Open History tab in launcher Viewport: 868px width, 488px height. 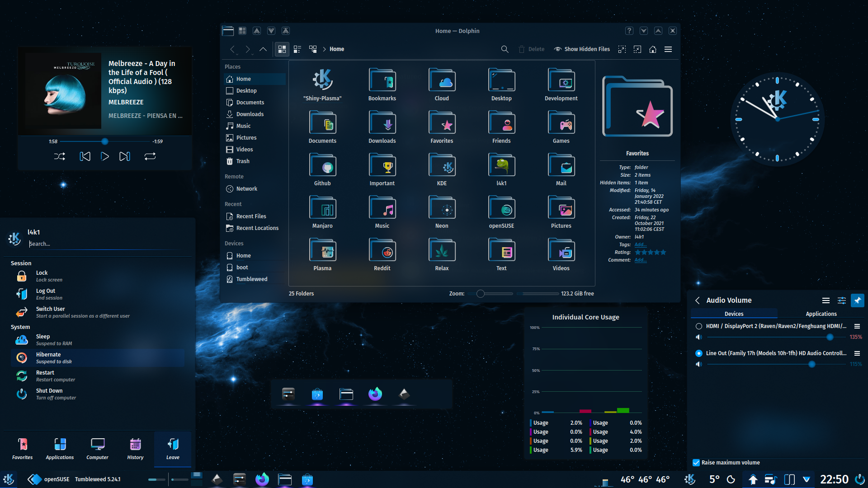coord(135,449)
